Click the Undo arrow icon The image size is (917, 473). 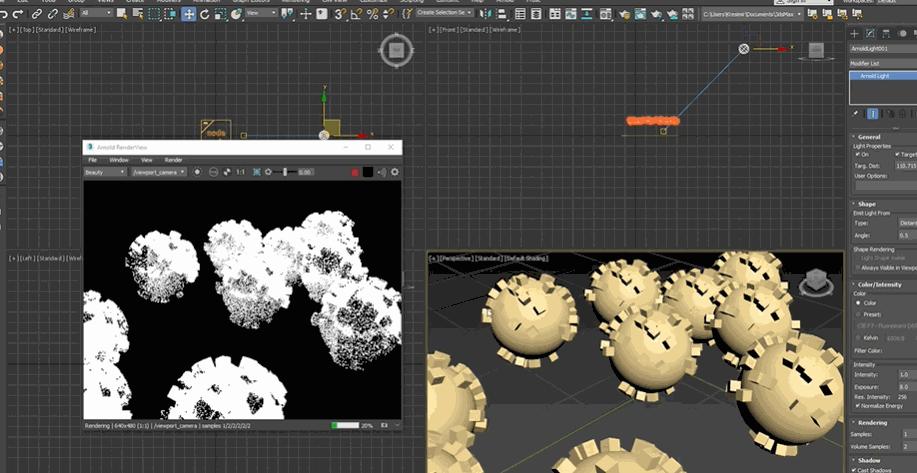pos(6,14)
